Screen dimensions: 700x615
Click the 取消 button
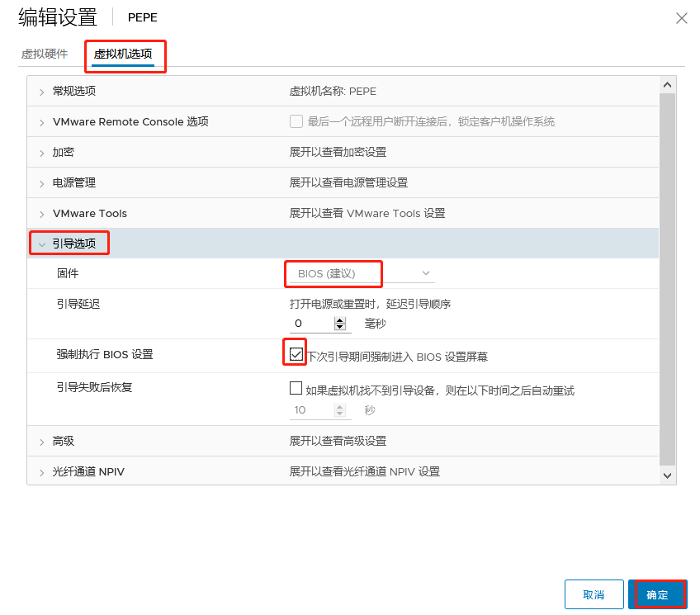coord(594,594)
